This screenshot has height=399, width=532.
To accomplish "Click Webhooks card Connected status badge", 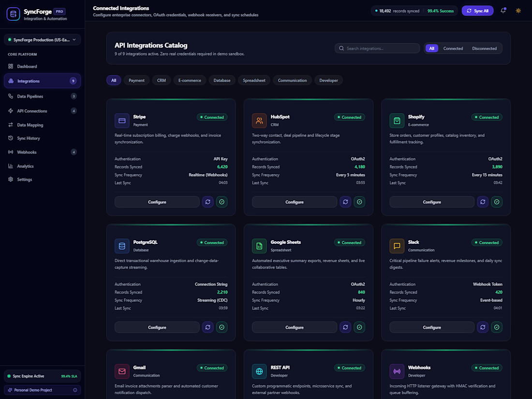I will pos(487,368).
